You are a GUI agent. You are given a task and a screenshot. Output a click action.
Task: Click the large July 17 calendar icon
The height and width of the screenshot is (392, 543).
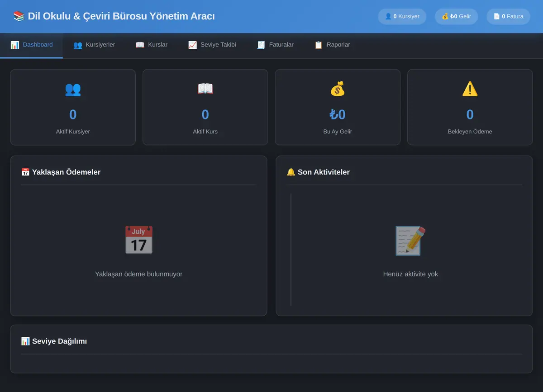point(138,240)
